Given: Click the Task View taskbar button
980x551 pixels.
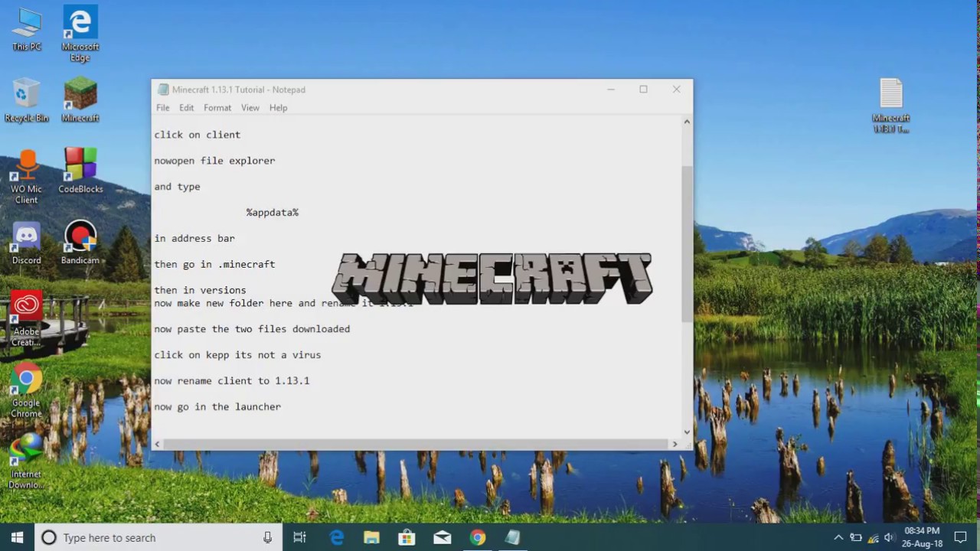Looking at the screenshot, I should (x=299, y=537).
